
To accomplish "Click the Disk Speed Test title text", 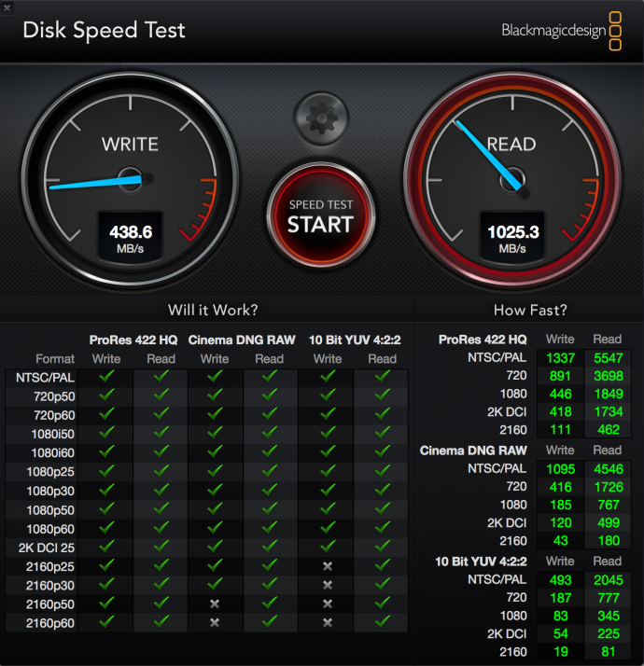I will 104,30.
